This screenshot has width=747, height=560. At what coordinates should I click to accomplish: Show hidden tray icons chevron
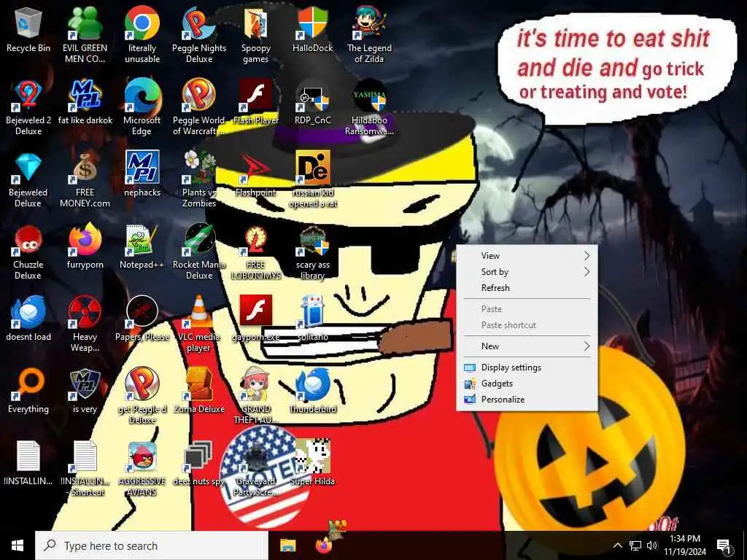(617, 545)
